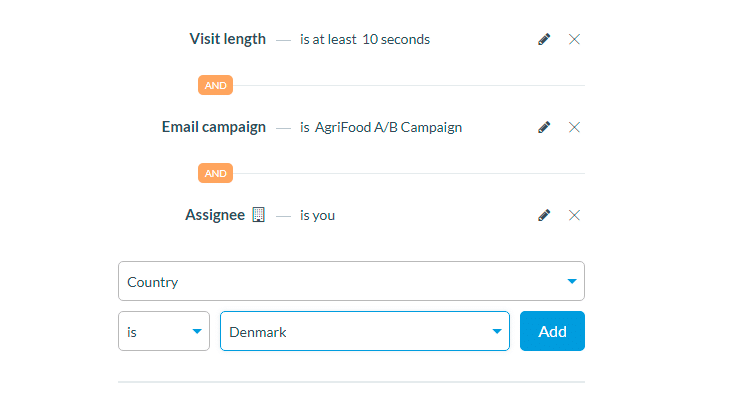Remove the Assignee is you filter
The height and width of the screenshot is (394, 741).
pos(574,215)
